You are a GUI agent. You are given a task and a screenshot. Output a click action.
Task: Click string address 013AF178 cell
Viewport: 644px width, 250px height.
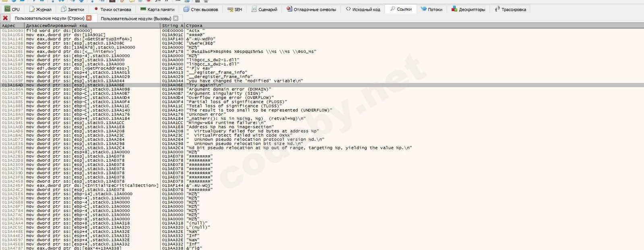[x=172, y=52]
